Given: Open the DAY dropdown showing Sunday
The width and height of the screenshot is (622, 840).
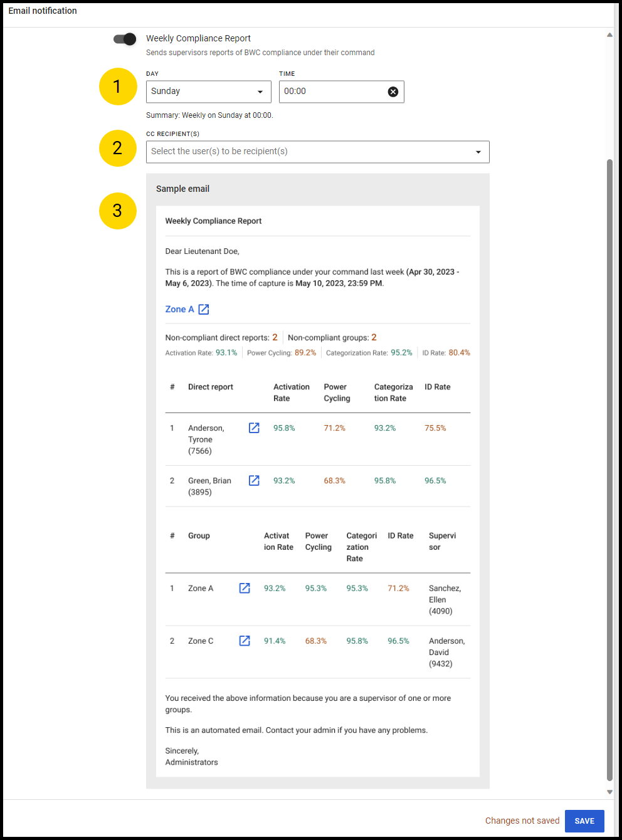Looking at the screenshot, I should tap(208, 92).
